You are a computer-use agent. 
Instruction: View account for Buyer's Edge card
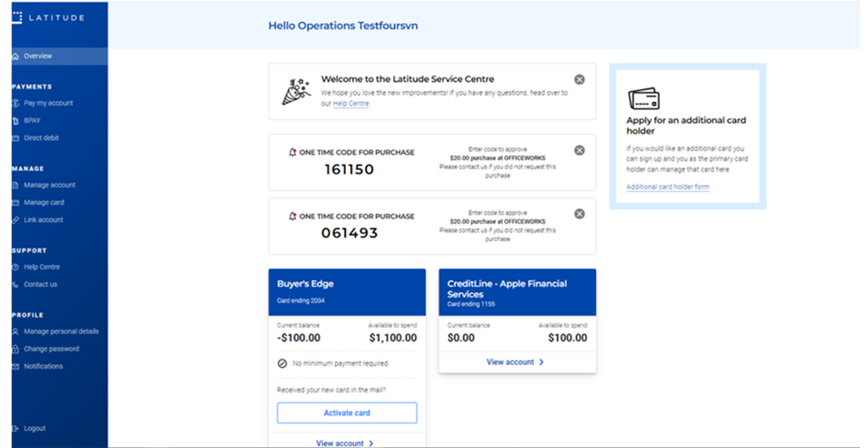[x=345, y=443]
